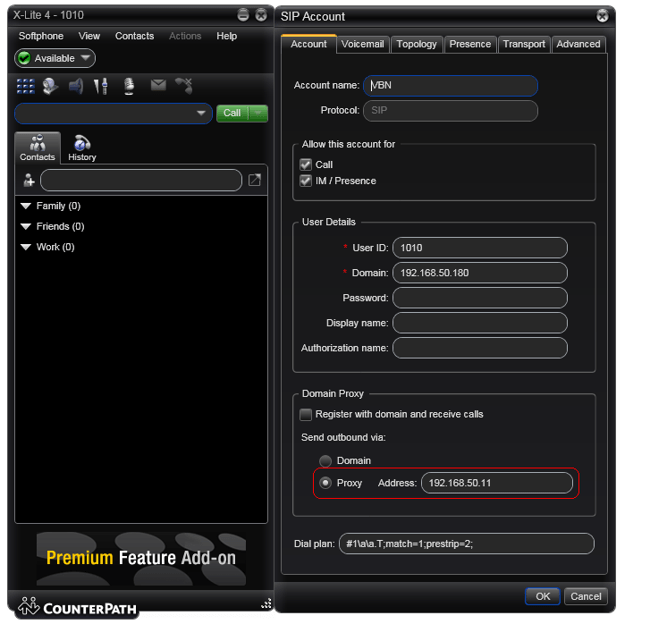The image size is (650, 624).
Task: Open the Actions menu
Action: (x=185, y=36)
